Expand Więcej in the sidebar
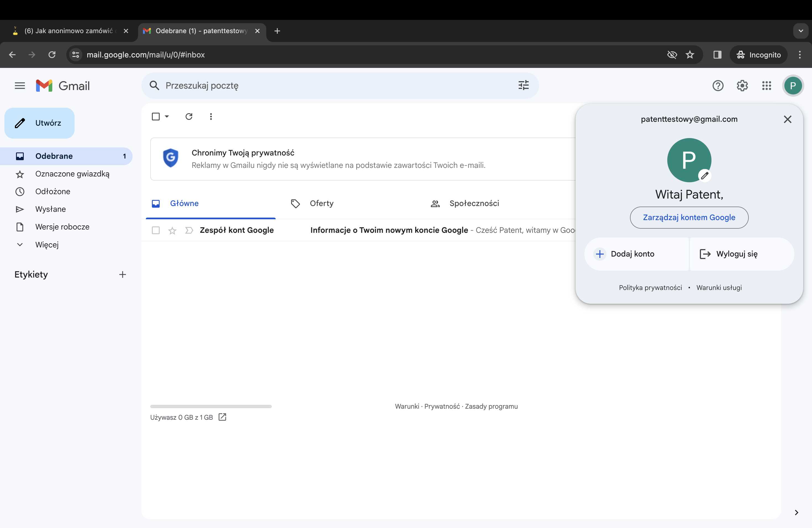This screenshot has width=812, height=528. [47, 245]
